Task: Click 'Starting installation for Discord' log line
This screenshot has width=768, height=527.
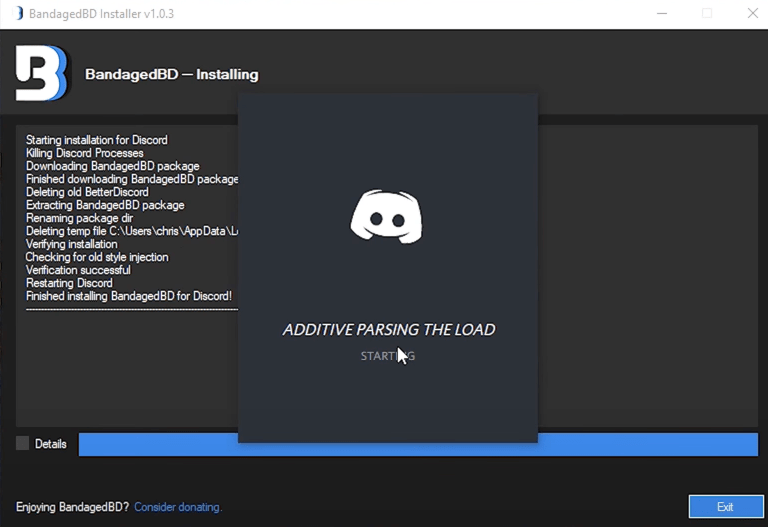Action: [96, 140]
